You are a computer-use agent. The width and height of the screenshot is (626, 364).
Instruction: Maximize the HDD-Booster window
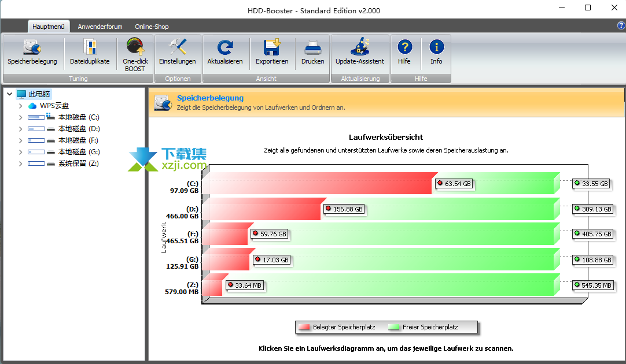click(588, 8)
